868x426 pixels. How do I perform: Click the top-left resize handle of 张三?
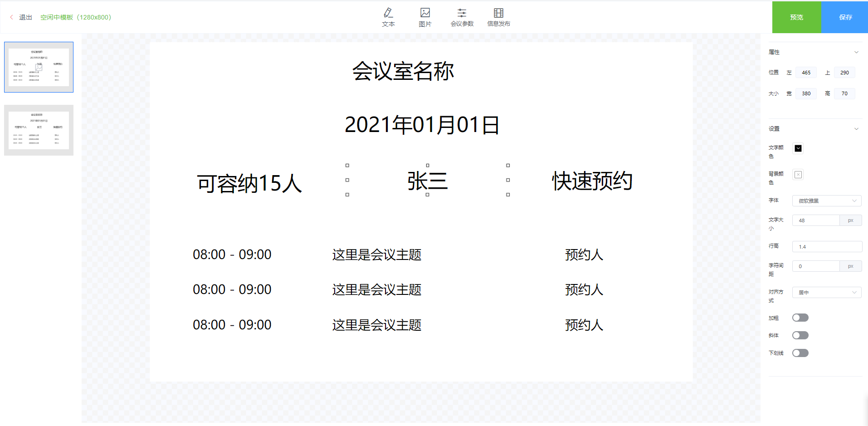click(347, 166)
